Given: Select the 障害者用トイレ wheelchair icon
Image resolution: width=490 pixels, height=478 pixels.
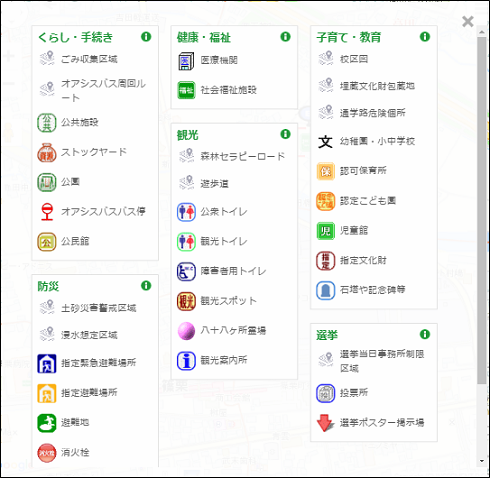Looking at the screenshot, I should coord(186,271).
